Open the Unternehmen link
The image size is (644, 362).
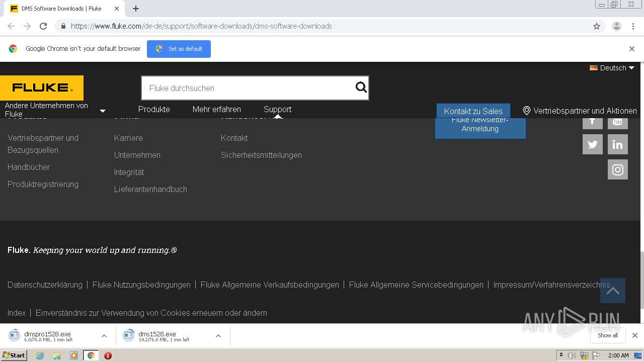click(137, 155)
